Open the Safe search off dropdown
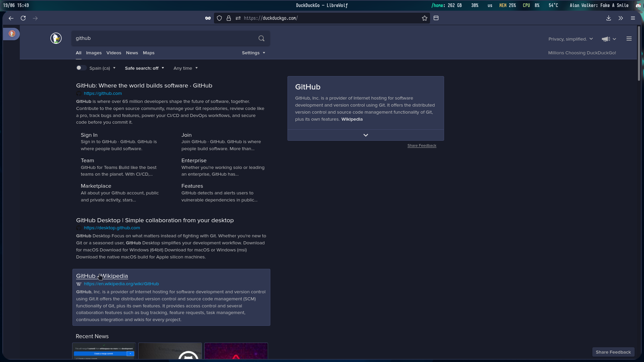This screenshot has height=362, width=644. (144, 68)
